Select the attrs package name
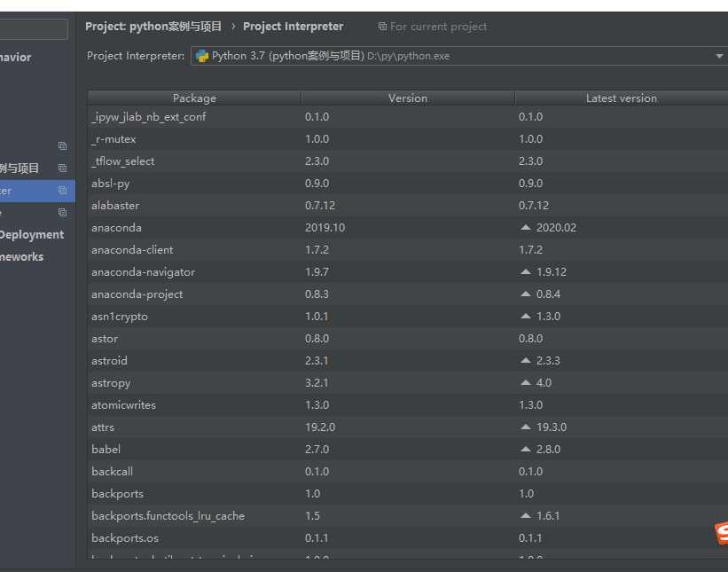This screenshot has height=572, width=728. point(103,427)
